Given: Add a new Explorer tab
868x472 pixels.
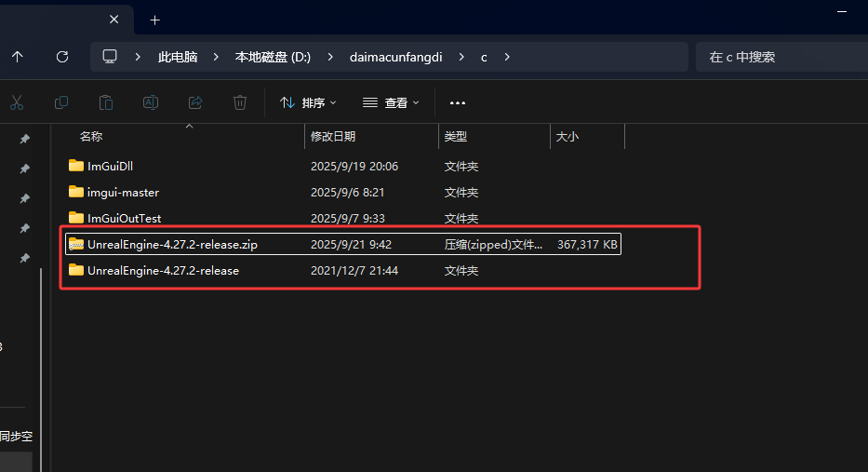Looking at the screenshot, I should [x=155, y=20].
